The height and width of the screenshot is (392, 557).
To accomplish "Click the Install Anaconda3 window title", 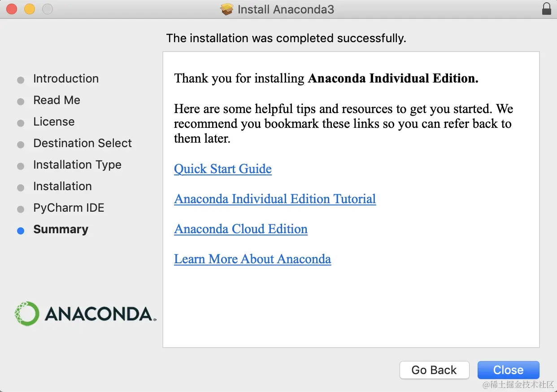I will coord(286,9).
